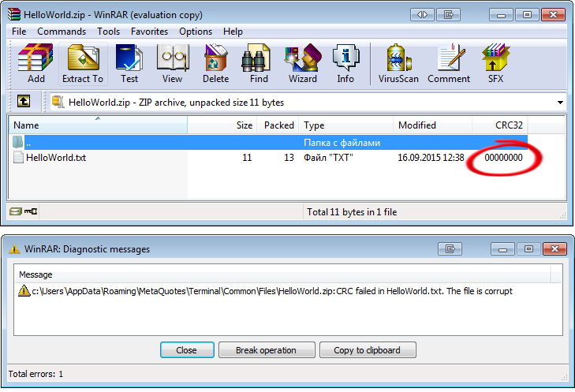Open the Options menu
575x392 pixels.
pyautogui.click(x=196, y=32)
